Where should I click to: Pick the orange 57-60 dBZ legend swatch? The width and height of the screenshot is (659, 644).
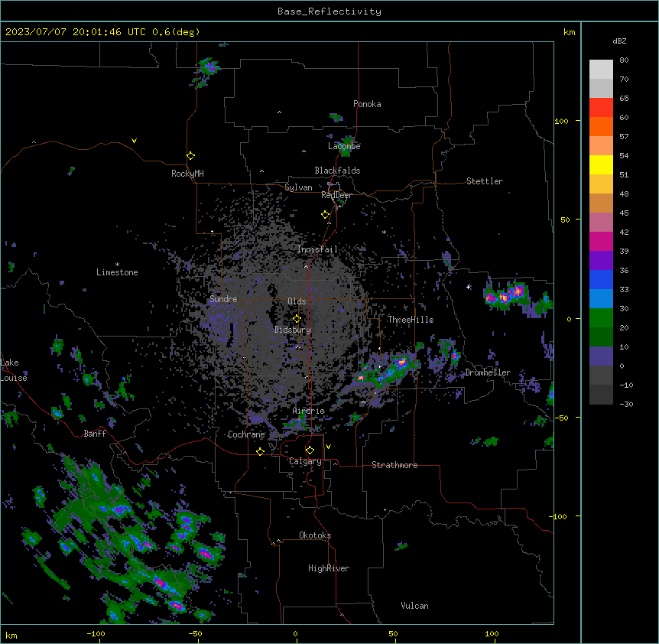(x=601, y=126)
